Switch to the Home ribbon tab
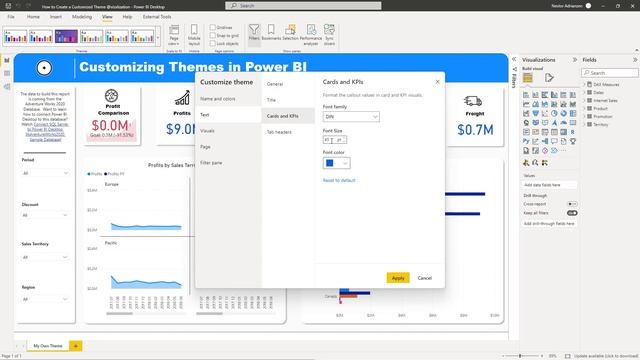 [33, 17]
